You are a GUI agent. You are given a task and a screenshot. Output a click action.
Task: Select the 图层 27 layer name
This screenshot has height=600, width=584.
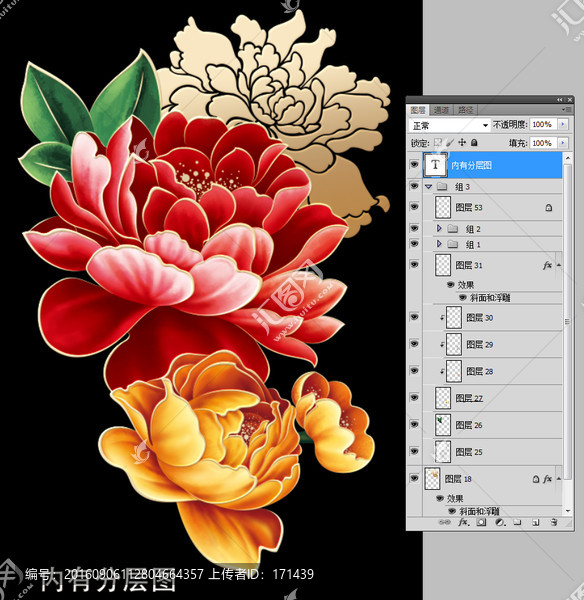point(469,399)
